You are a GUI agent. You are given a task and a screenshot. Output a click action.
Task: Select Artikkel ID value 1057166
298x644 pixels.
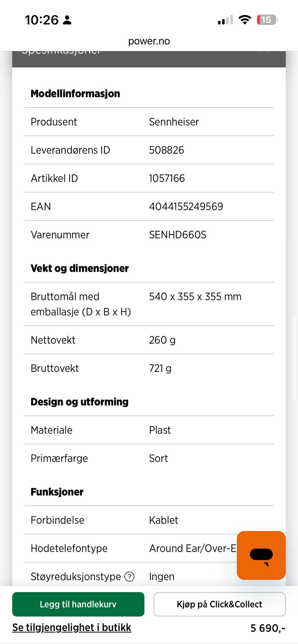167,178
